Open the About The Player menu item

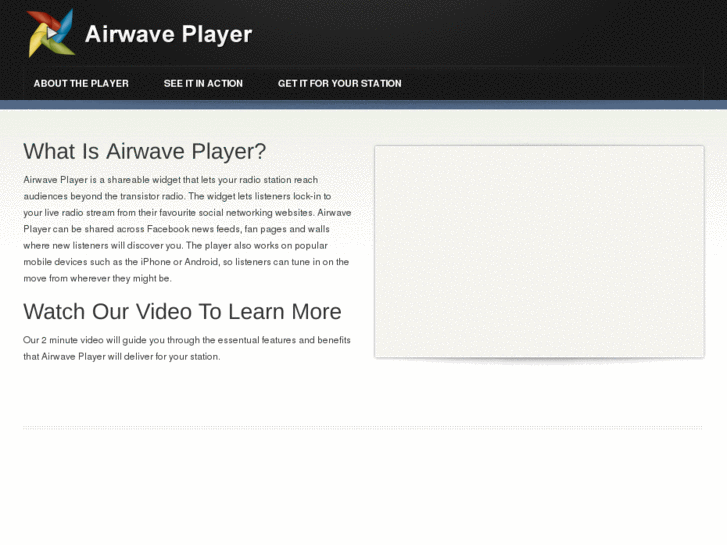click(81, 83)
